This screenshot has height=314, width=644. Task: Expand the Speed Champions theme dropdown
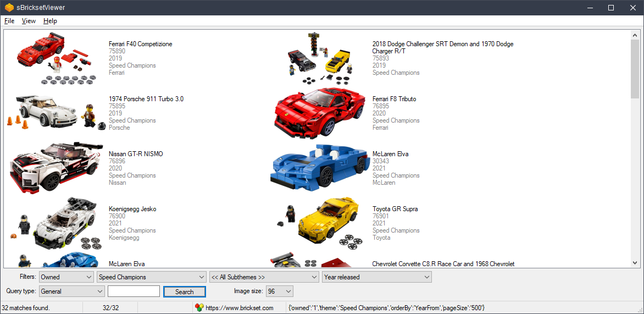[x=151, y=277]
